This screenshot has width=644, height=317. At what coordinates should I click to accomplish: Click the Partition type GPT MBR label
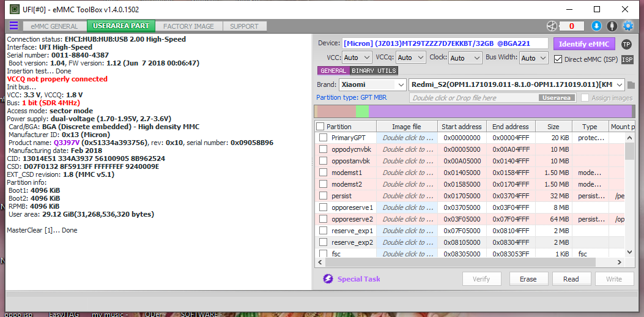point(351,98)
